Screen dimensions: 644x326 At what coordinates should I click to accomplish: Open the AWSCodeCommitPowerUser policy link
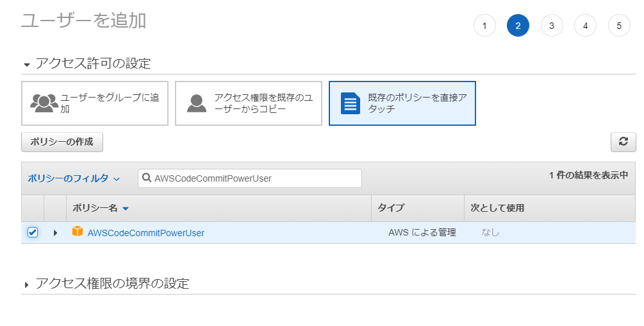(146, 233)
